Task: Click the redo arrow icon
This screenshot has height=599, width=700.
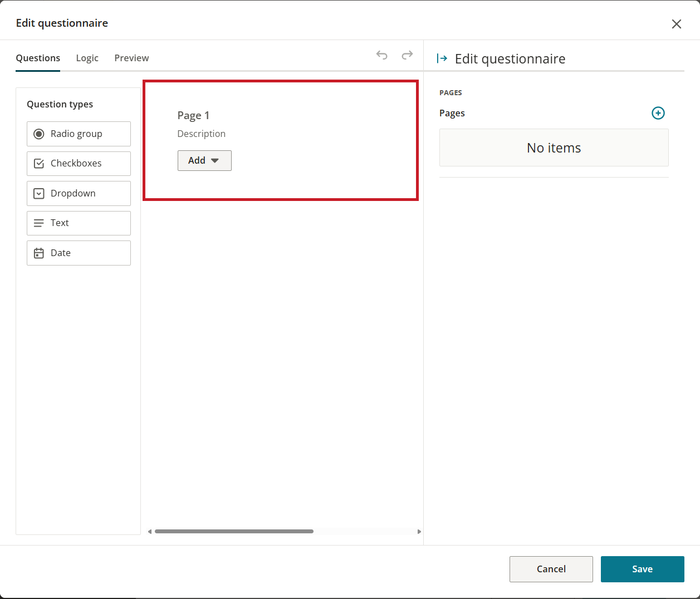Action: click(x=407, y=55)
